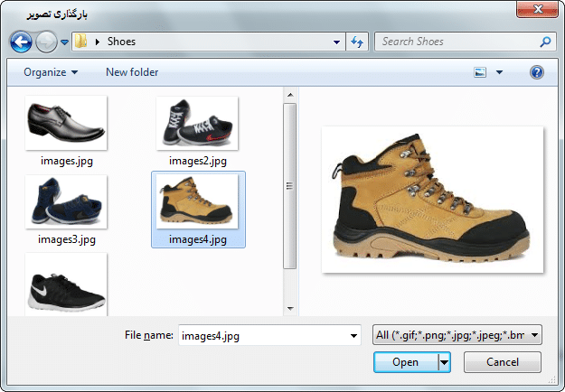Select the Shoes path segment
Screen dimensions: 565x392
click(x=121, y=42)
